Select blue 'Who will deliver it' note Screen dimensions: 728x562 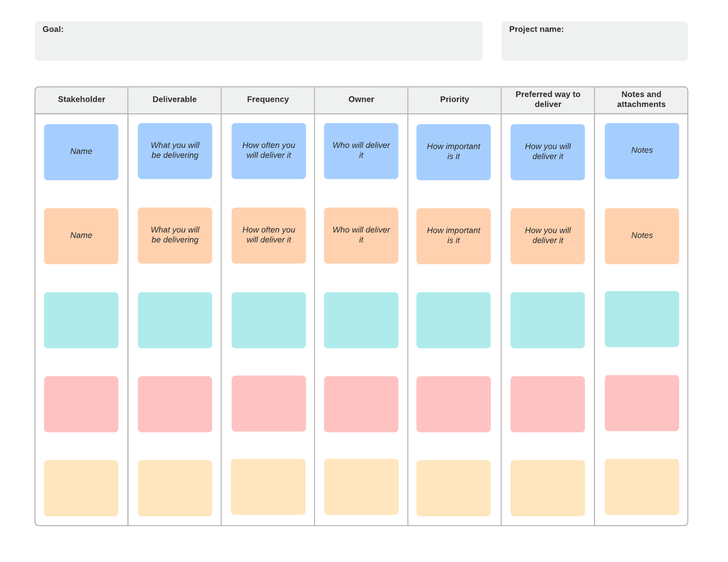pyautogui.click(x=361, y=151)
